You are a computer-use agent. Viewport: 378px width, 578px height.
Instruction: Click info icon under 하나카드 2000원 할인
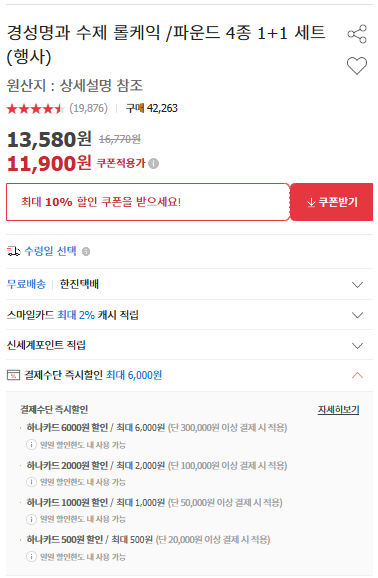31,482
